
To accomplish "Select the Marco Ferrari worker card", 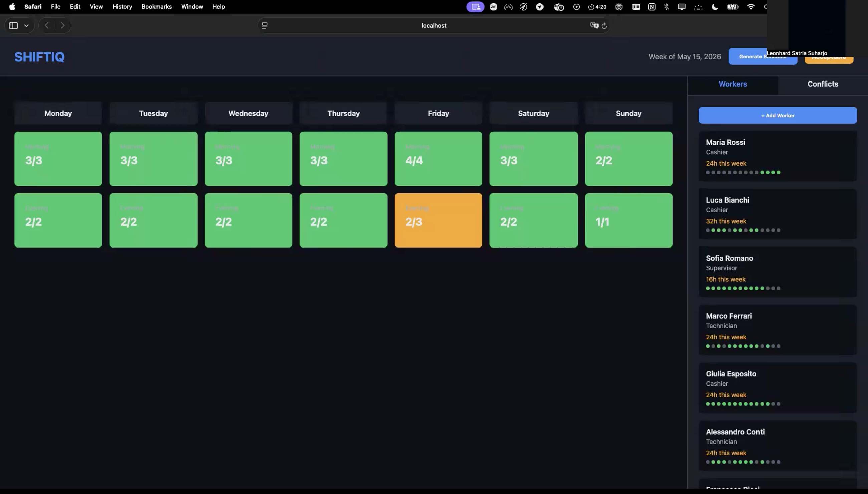I will (x=778, y=330).
